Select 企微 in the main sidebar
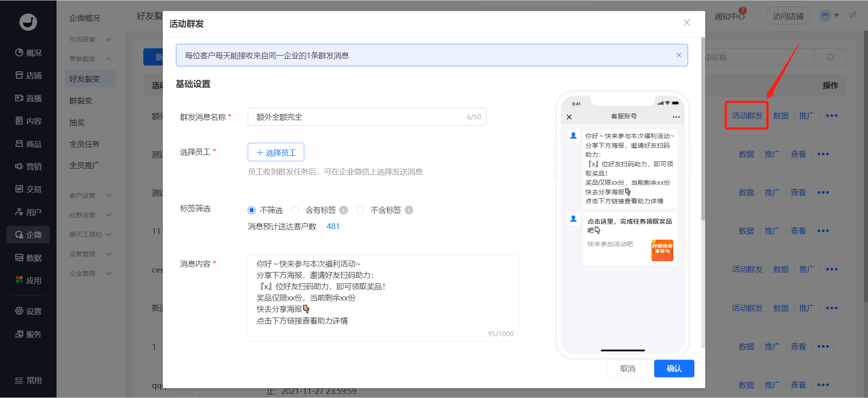Screen dimensions: 868x398 click(28, 234)
